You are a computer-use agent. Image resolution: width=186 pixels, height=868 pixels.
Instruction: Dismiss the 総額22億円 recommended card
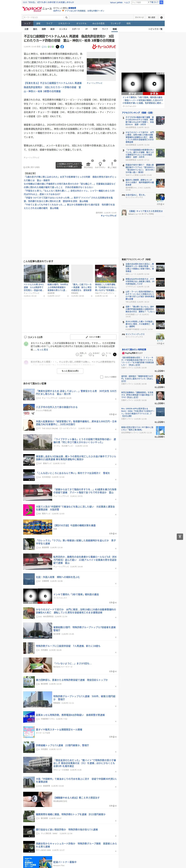click(x=68, y=296)
